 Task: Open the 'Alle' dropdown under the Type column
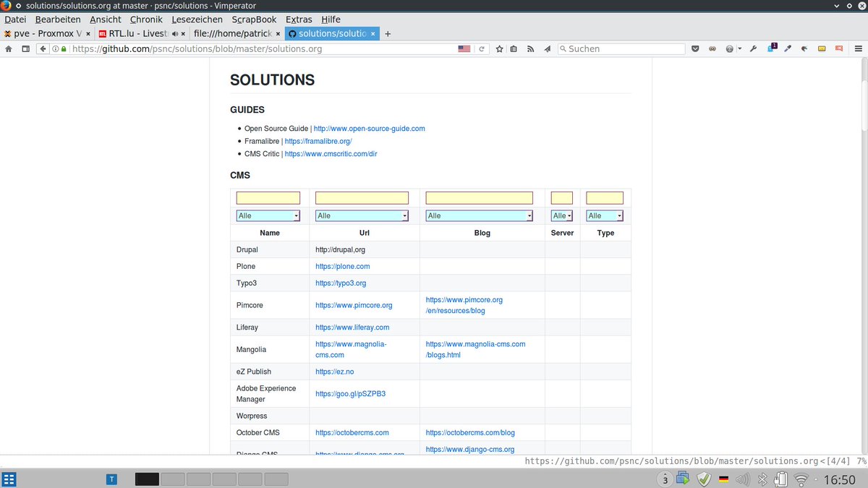click(x=604, y=215)
